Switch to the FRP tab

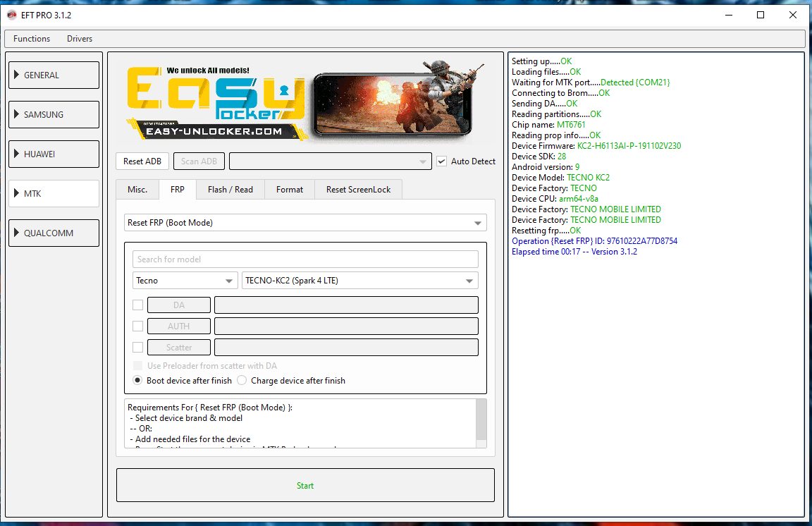point(178,190)
